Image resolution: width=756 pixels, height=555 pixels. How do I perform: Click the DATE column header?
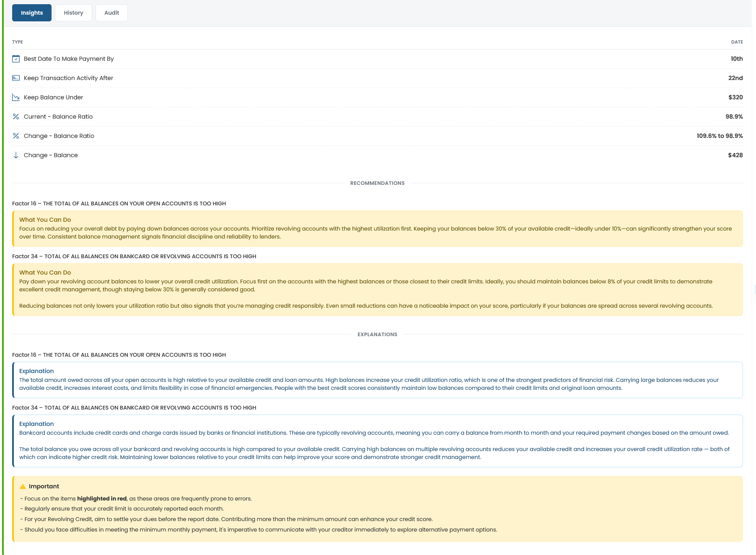(737, 42)
